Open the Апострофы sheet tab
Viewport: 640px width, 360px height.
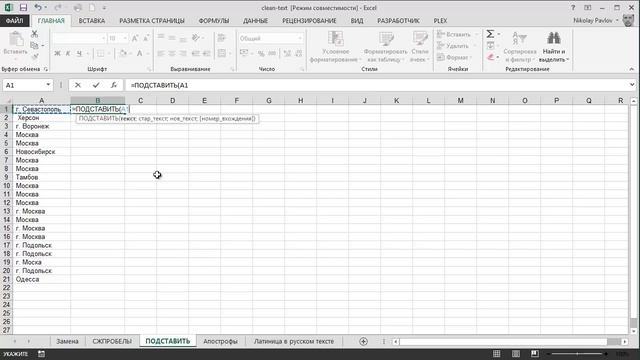click(220, 341)
